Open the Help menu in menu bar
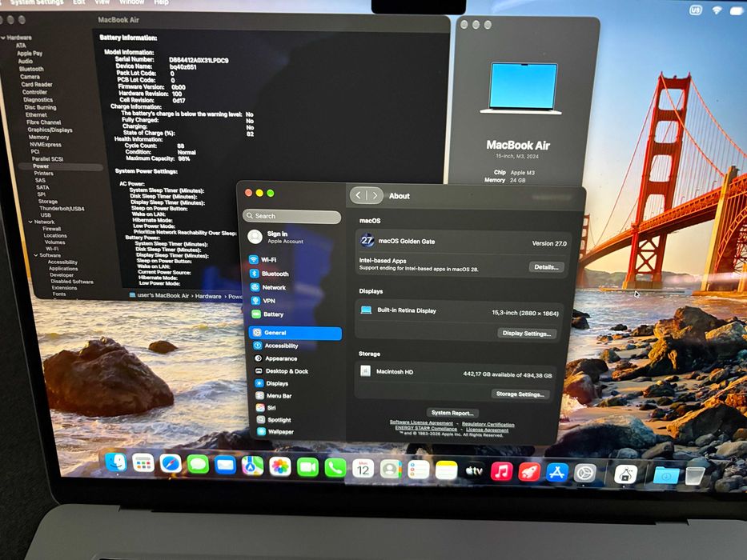The width and height of the screenshot is (747, 560). (x=161, y=2)
